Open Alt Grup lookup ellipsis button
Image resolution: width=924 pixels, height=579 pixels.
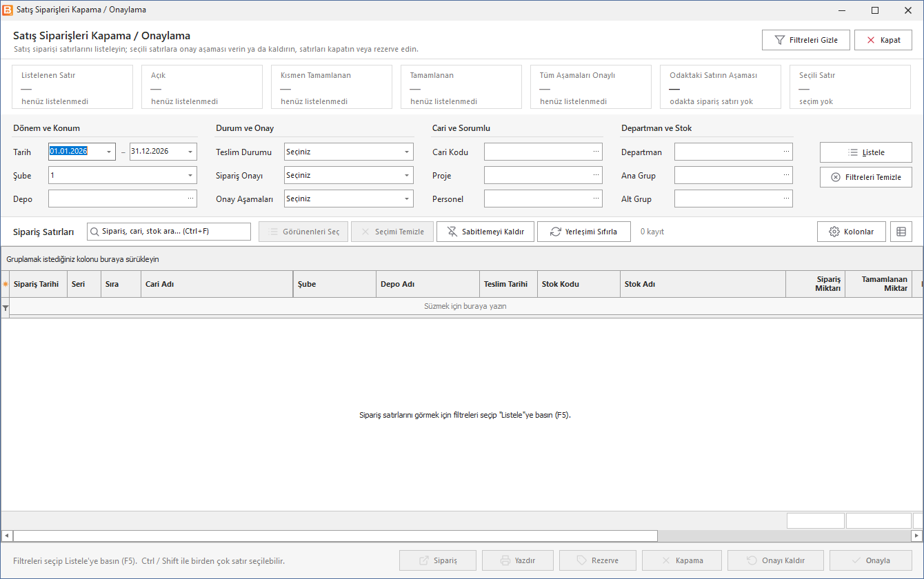coord(786,199)
